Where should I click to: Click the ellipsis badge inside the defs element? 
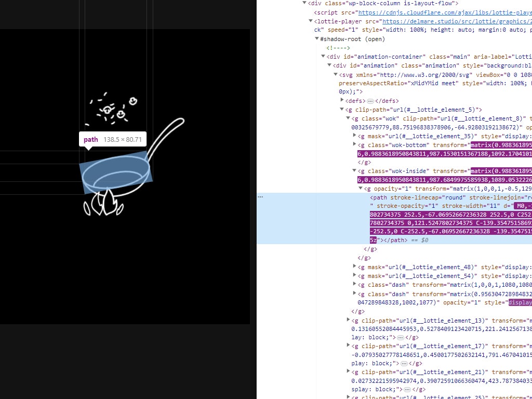[370, 101]
